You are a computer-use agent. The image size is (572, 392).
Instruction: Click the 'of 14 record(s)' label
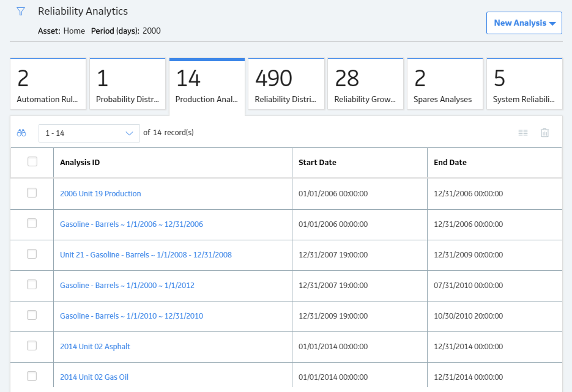click(x=168, y=133)
